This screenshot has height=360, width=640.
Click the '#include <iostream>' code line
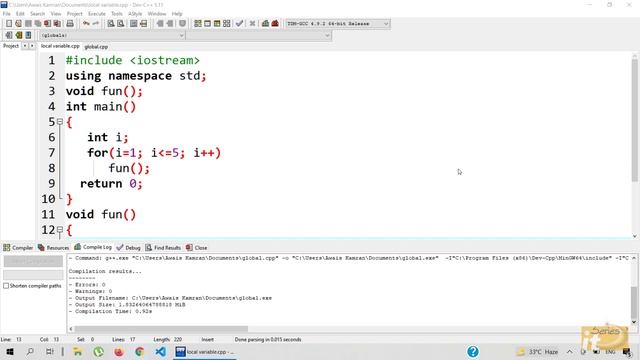(x=133, y=60)
